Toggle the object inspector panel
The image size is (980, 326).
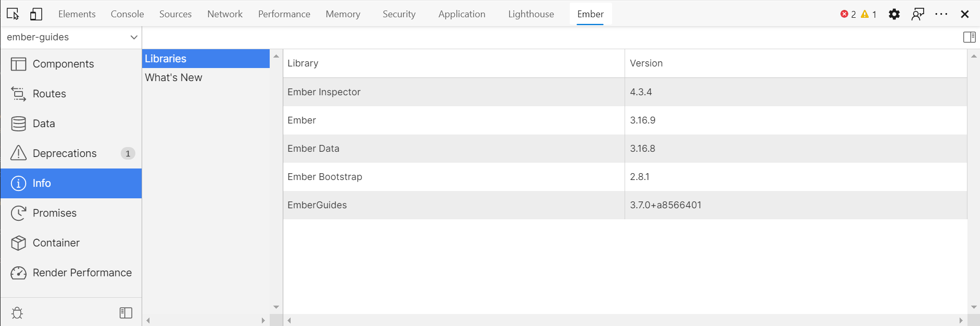coord(969,37)
